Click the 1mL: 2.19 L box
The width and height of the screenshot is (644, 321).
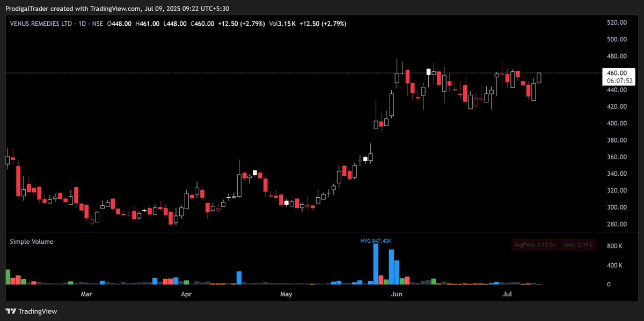[x=579, y=245]
